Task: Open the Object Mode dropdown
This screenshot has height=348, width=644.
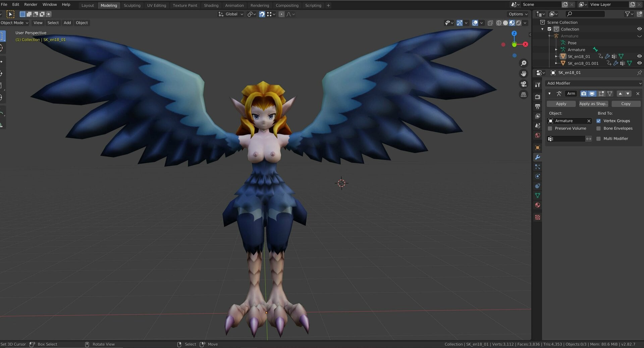Action: [x=14, y=23]
